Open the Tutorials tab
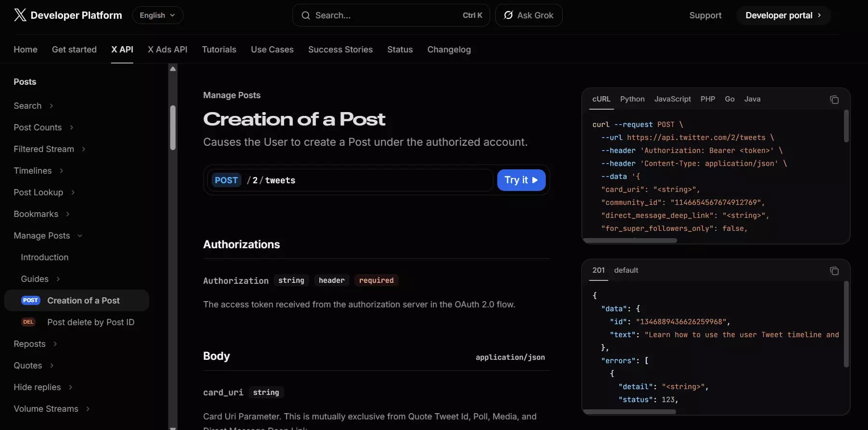 point(219,50)
